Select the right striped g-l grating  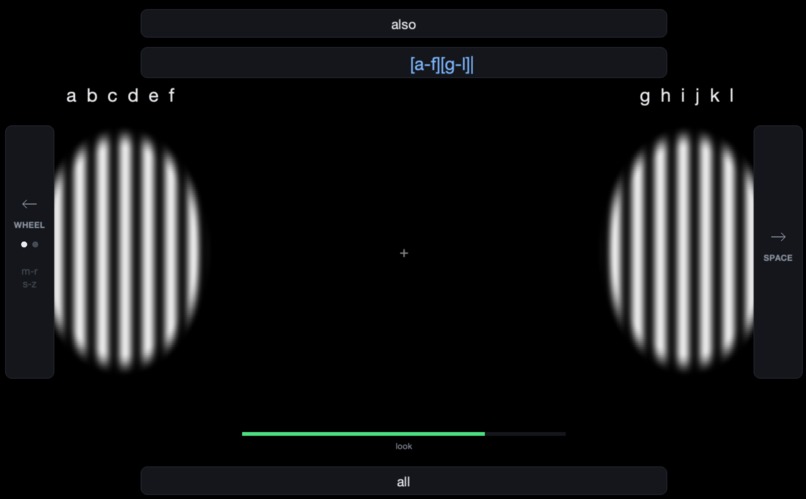(681, 251)
